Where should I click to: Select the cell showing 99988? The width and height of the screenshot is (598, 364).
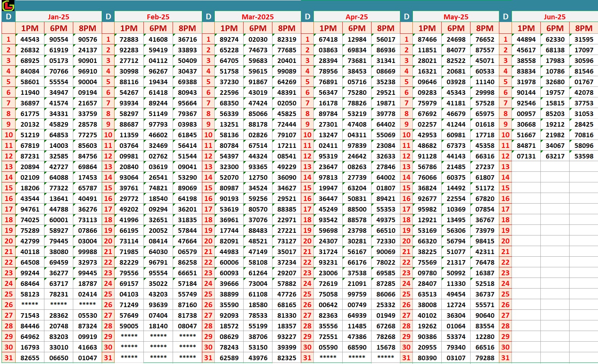pyautogui.click(x=88, y=252)
